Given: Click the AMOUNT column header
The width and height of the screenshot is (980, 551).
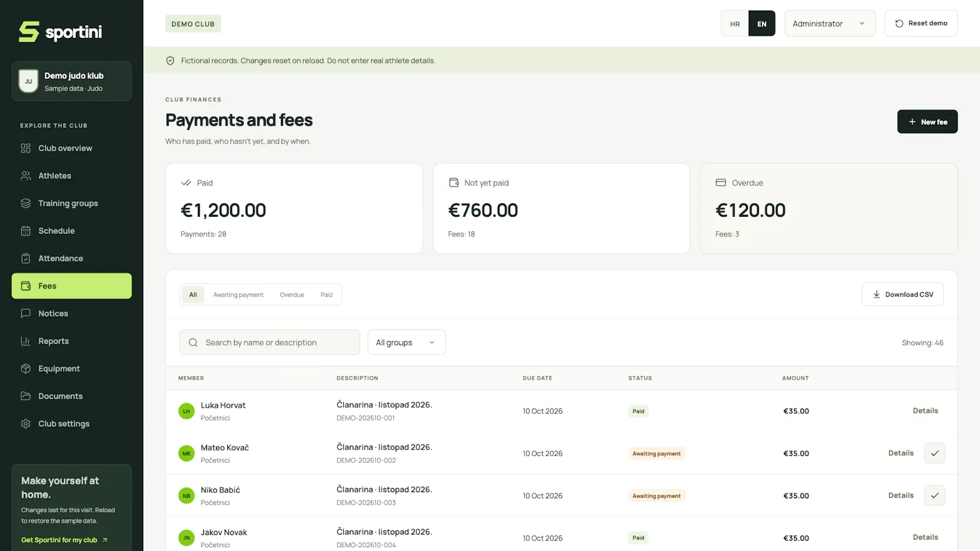Looking at the screenshot, I should 795,378.
